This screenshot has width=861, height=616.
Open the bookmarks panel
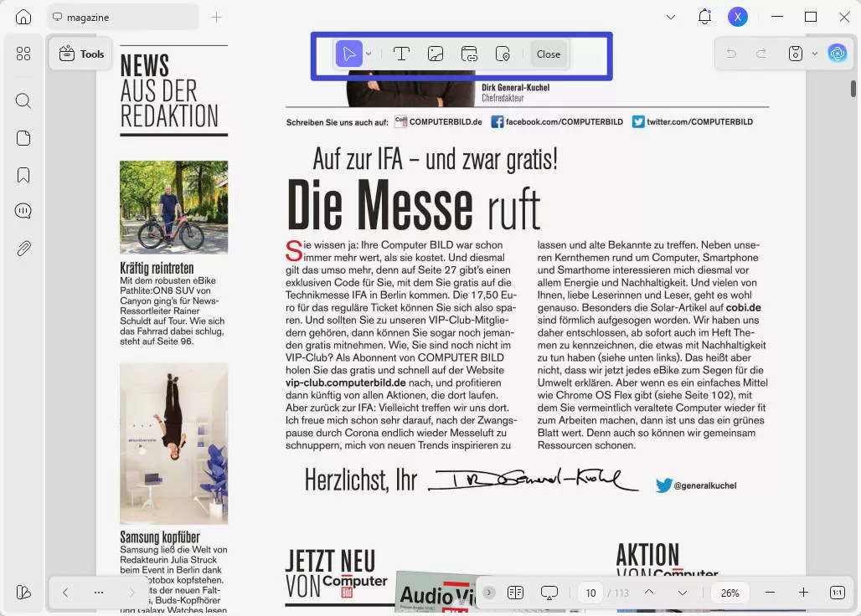click(23, 175)
